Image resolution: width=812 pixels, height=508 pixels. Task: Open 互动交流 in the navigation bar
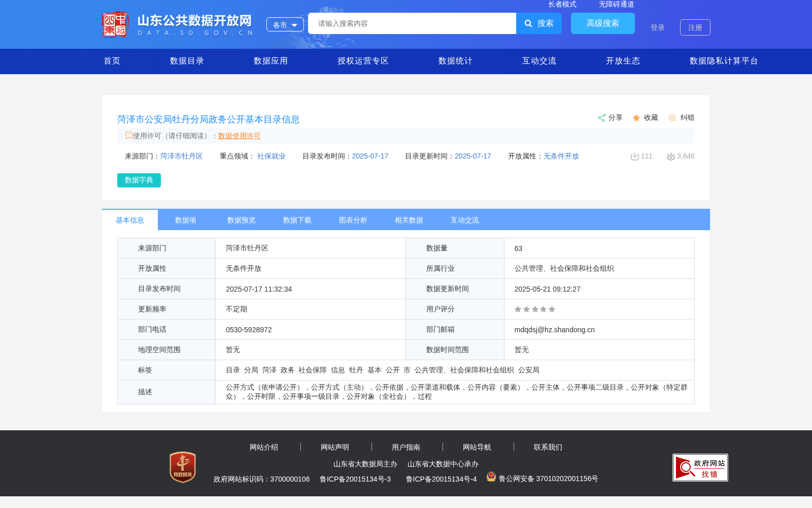539,61
